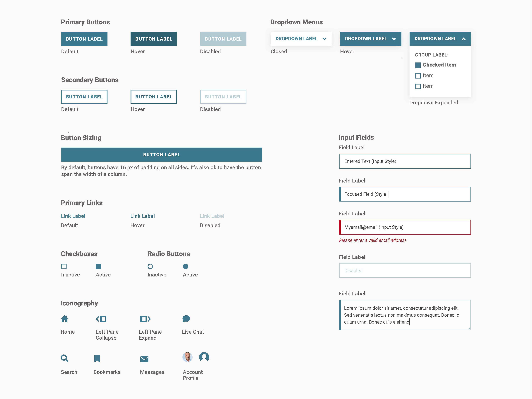This screenshot has width=532, height=399.
Task: Click the Left Pane Collapse icon
Action: tap(101, 319)
